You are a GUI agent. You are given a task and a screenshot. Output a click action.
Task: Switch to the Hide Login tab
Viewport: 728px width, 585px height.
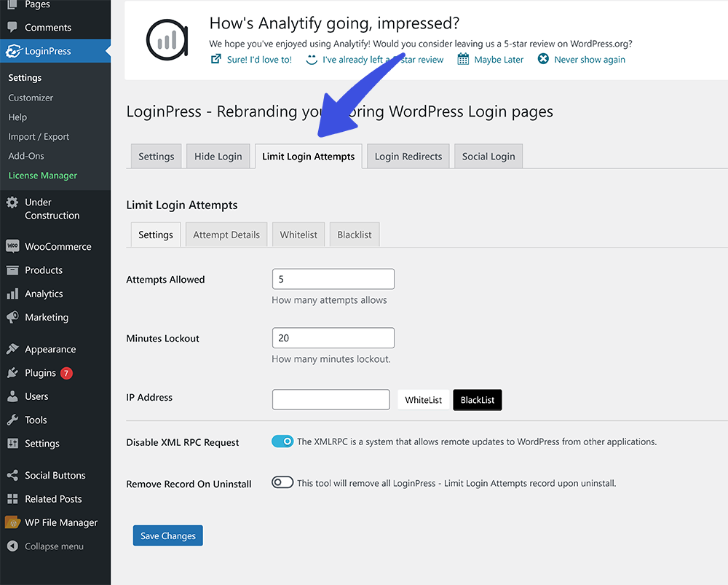click(x=218, y=156)
